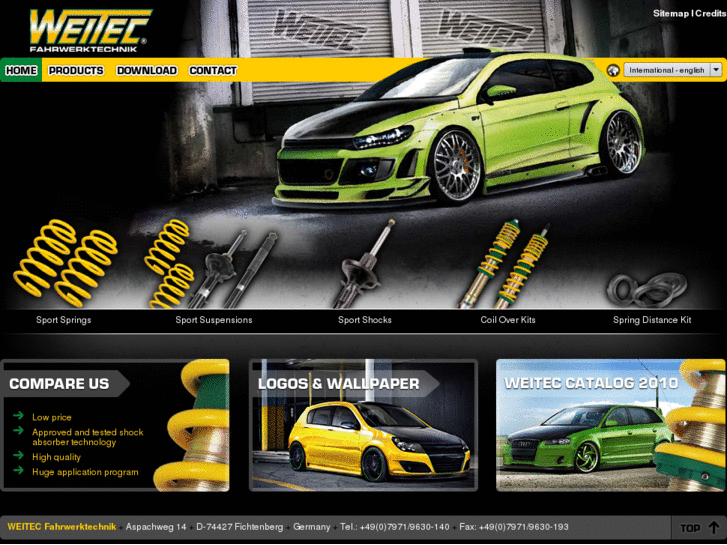This screenshot has height=545, width=727.
Task: Open the DOWNLOAD menu
Action: (147, 71)
